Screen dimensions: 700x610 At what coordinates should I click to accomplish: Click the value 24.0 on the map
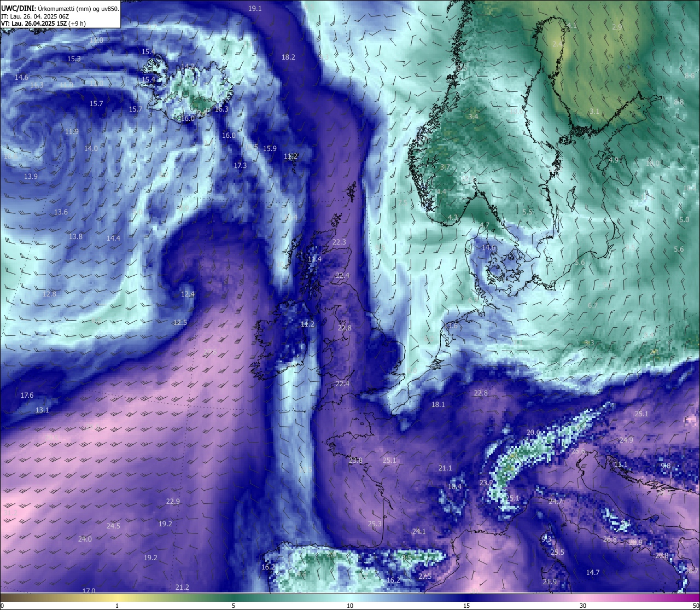coord(85,539)
